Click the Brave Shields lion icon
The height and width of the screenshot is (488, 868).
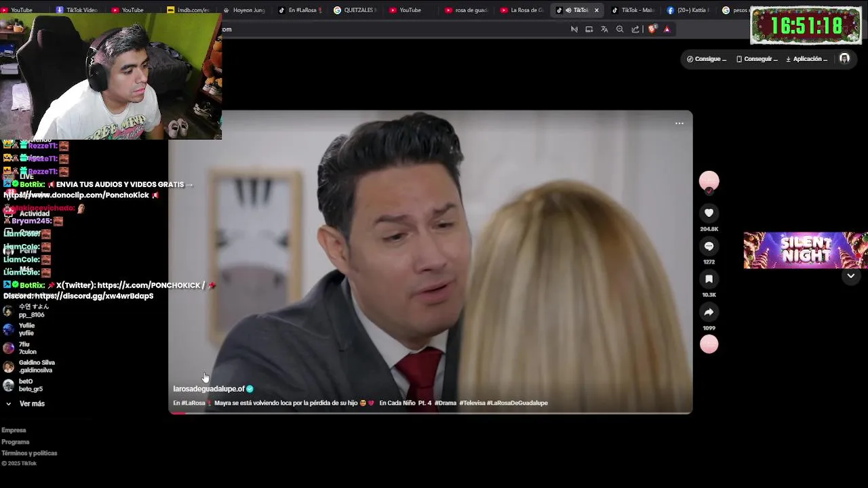pyautogui.click(x=652, y=29)
